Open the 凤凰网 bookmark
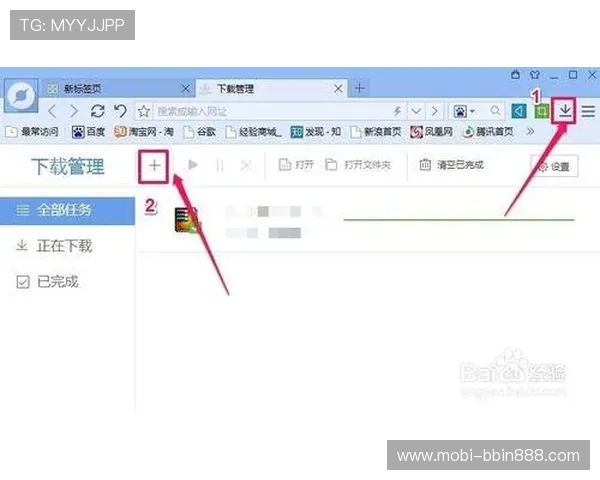600x480 pixels. tap(431, 132)
